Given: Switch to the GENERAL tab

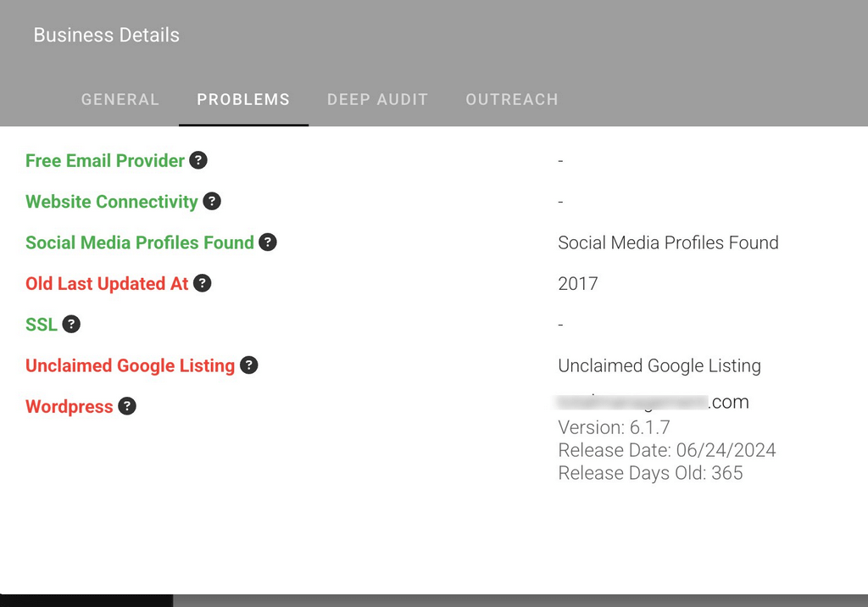Looking at the screenshot, I should click(120, 99).
